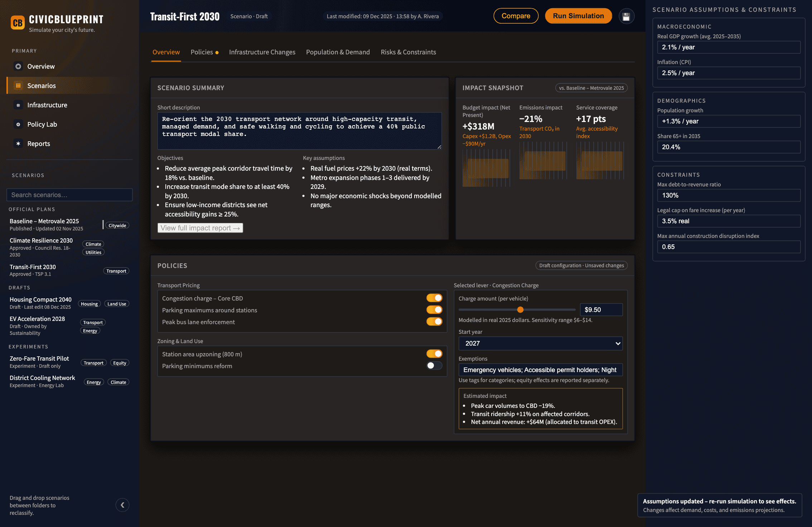
Task: Open Draft configuration unsaved changes pill
Action: point(581,265)
